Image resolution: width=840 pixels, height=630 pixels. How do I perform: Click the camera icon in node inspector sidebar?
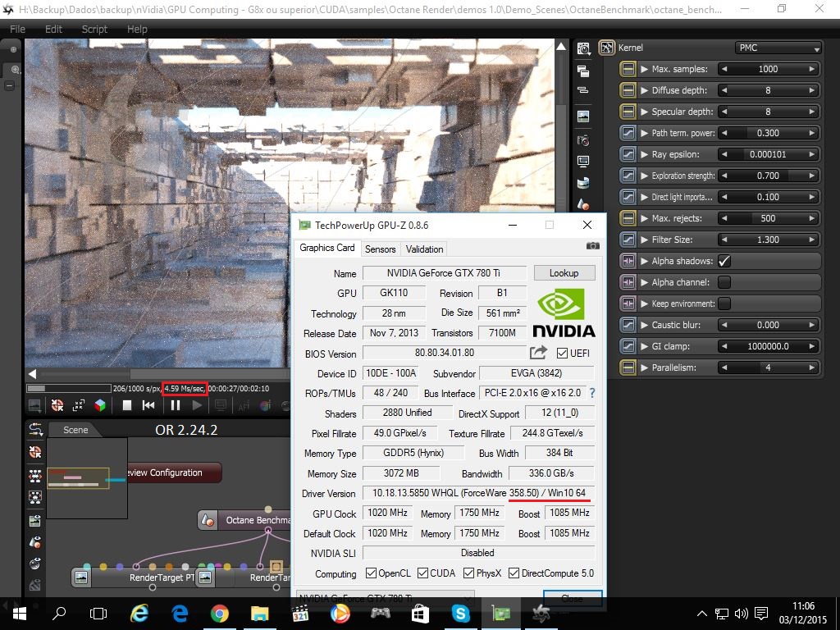[x=583, y=140]
